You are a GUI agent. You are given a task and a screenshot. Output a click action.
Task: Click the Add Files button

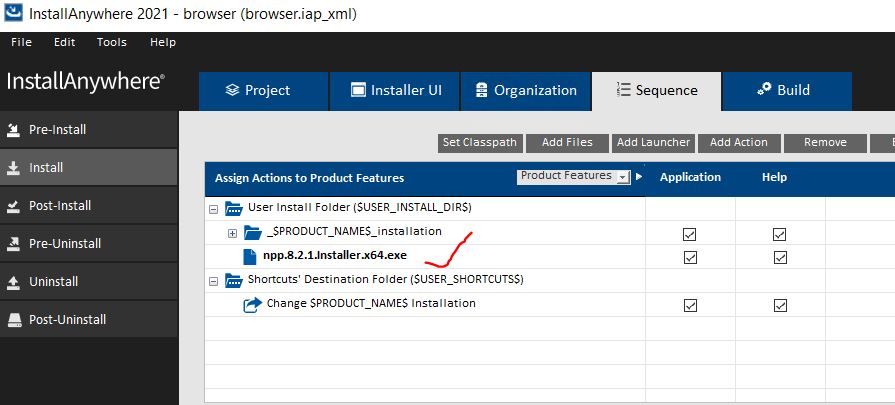567,143
